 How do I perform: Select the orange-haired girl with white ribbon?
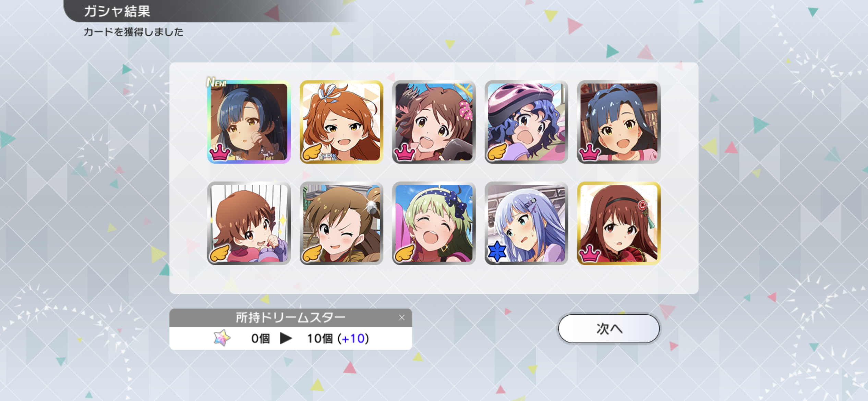(x=341, y=122)
